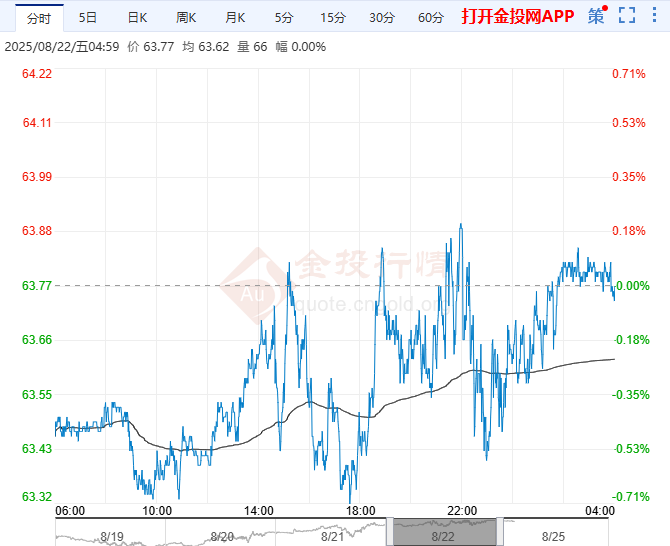Switch to the 60分 interval
The width and height of the screenshot is (670, 546).
pyautogui.click(x=431, y=17)
